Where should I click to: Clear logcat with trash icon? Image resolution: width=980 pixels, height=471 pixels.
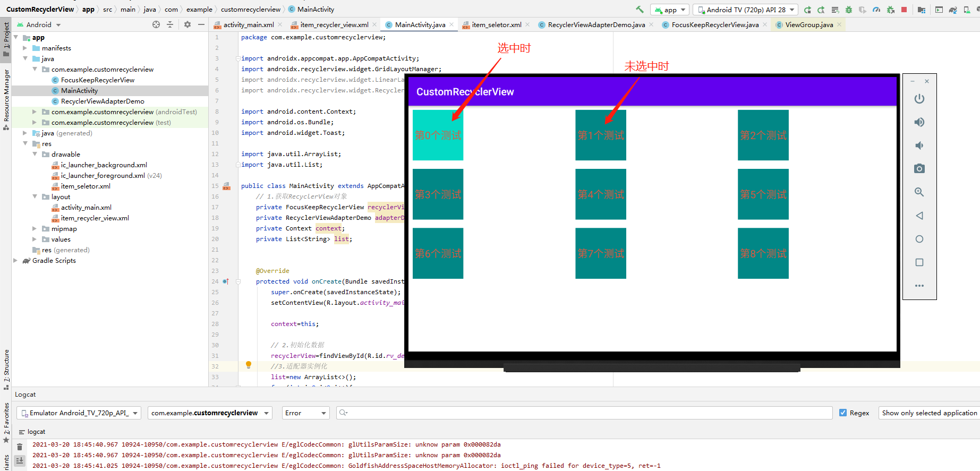point(20,447)
